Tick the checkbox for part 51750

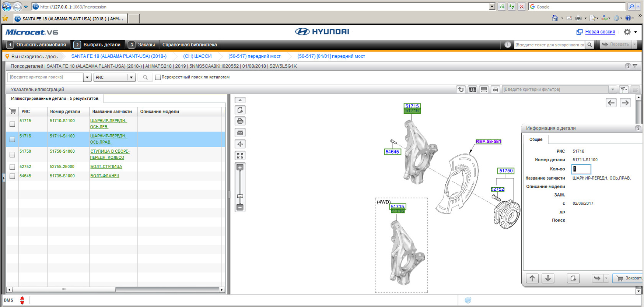pos(12,155)
